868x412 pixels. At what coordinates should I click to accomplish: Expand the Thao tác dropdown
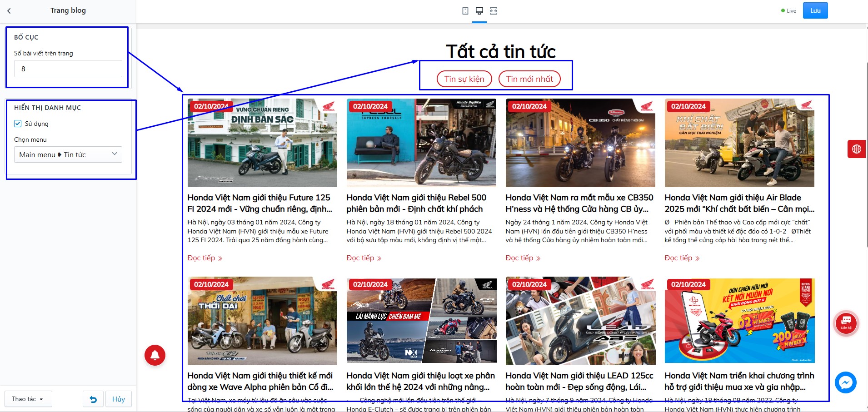tap(28, 399)
